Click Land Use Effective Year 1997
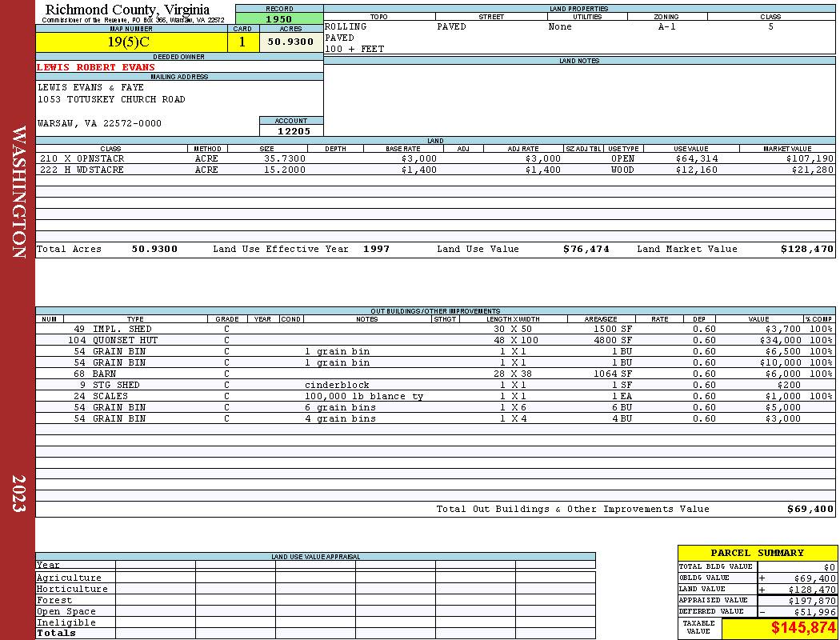 coord(376,249)
